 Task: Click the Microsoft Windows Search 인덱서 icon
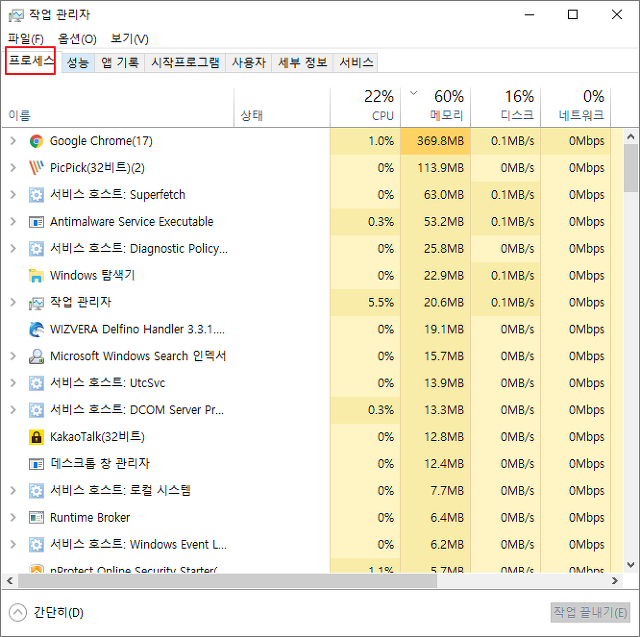pyautogui.click(x=36, y=356)
